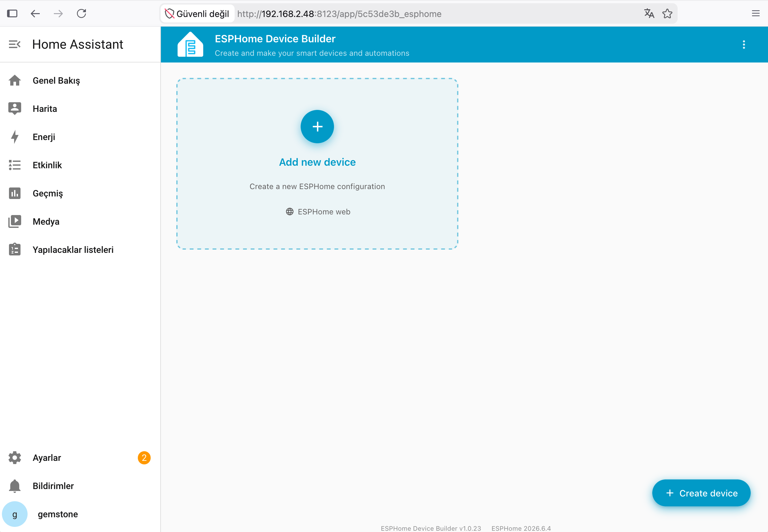Click the translate page icon in address bar
The height and width of the screenshot is (532, 768).
pyautogui.click(x=649, y=14)
